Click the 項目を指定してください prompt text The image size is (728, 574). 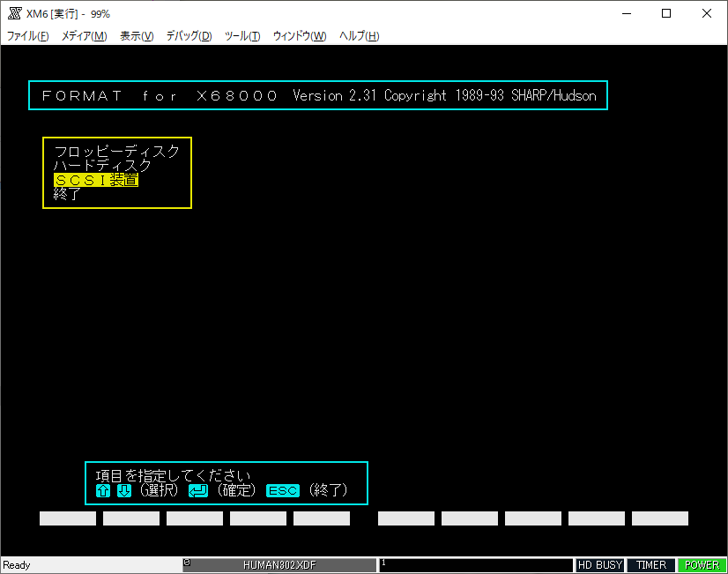point(173,475)
